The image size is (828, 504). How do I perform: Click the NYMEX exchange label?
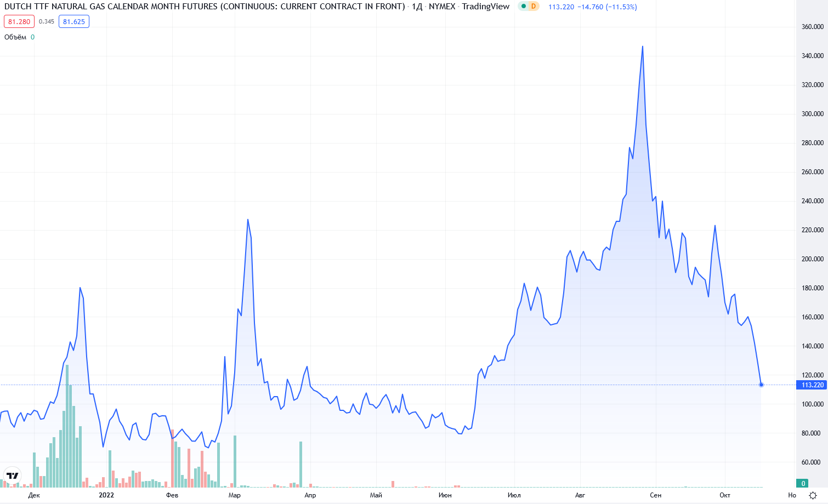[x=442, y=7]
